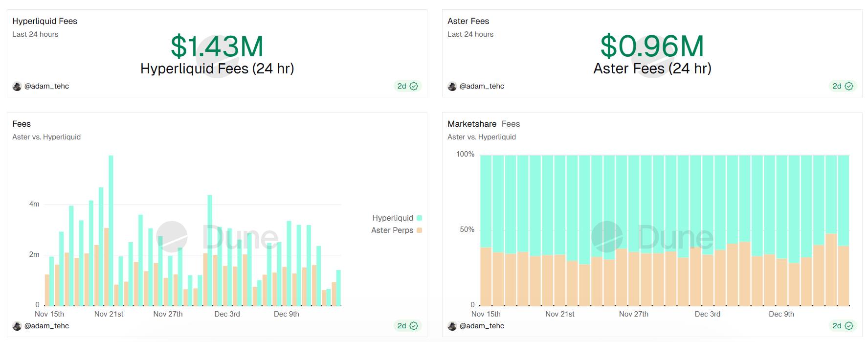The height and width of the screenshot is (342, 868).
Task: Open the Marketshare chart title
Action: [x=472, y=124]
